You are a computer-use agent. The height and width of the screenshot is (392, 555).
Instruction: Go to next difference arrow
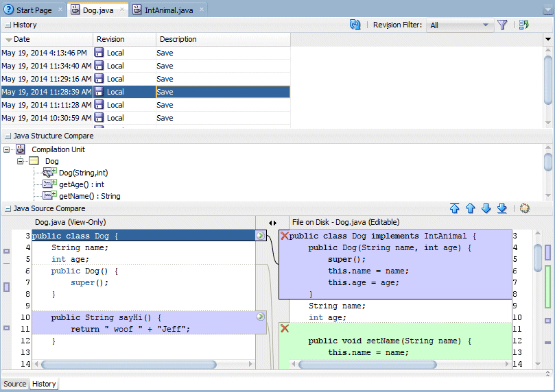[486, 208]
